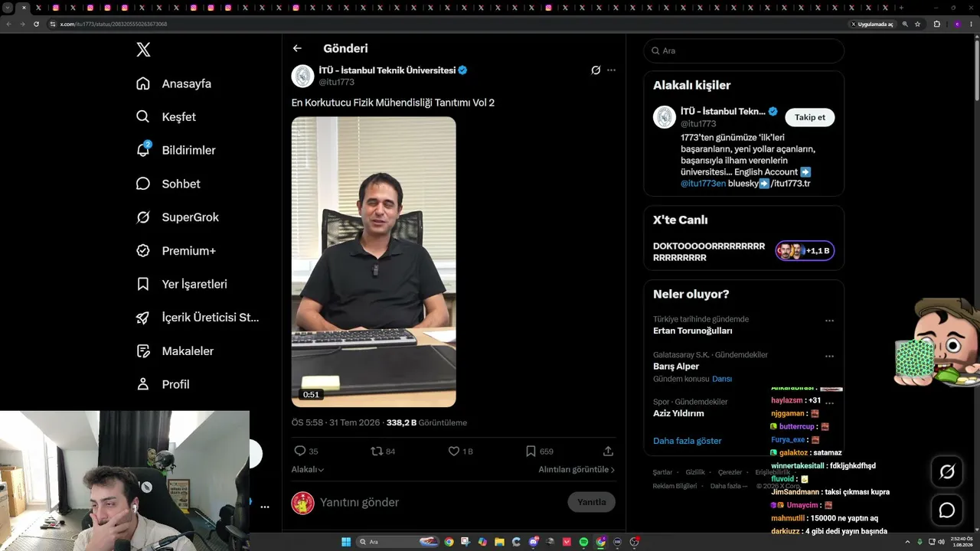Open İTÜ profile avatar on the post
Image resolution: width=980 pixels, height=551 pixels.
pyautogui.click(x=302, y=76)
